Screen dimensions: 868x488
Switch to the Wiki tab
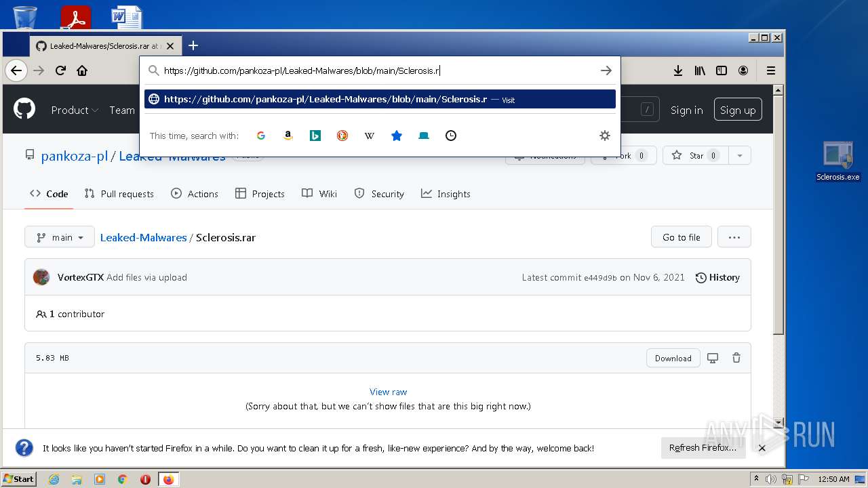pos(319,194)
